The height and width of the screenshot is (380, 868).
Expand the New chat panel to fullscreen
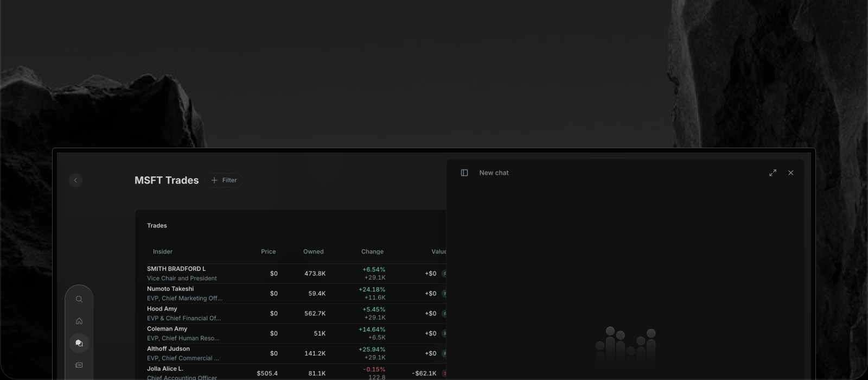coord(773,173)
